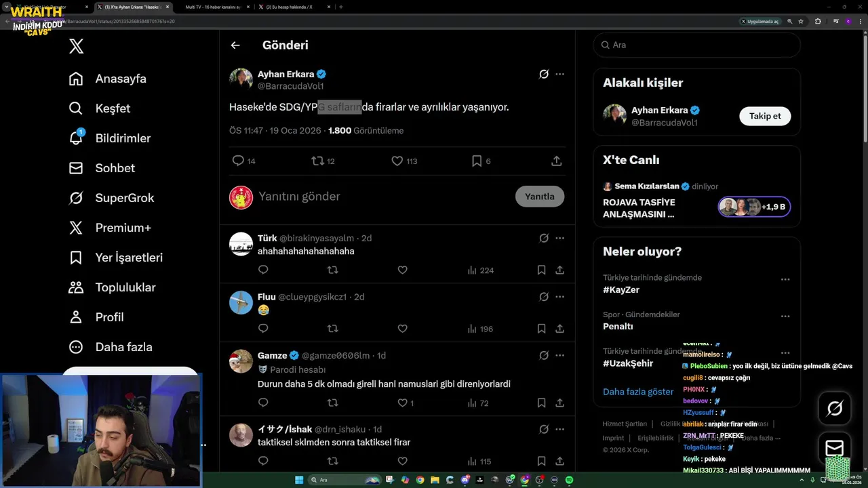Viewport: 868px width, 488px height.
Task: Repost Türk's comment
Action: (332, 270)
